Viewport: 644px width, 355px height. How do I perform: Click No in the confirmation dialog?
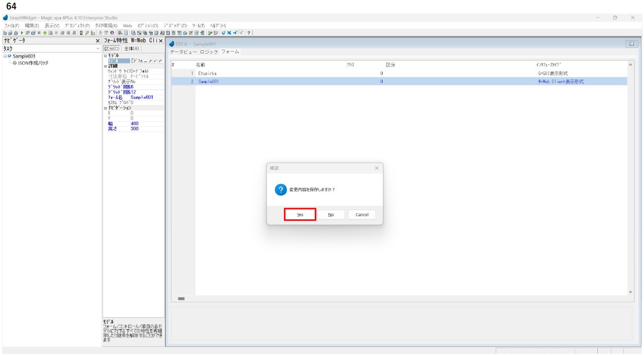point(331,215)
